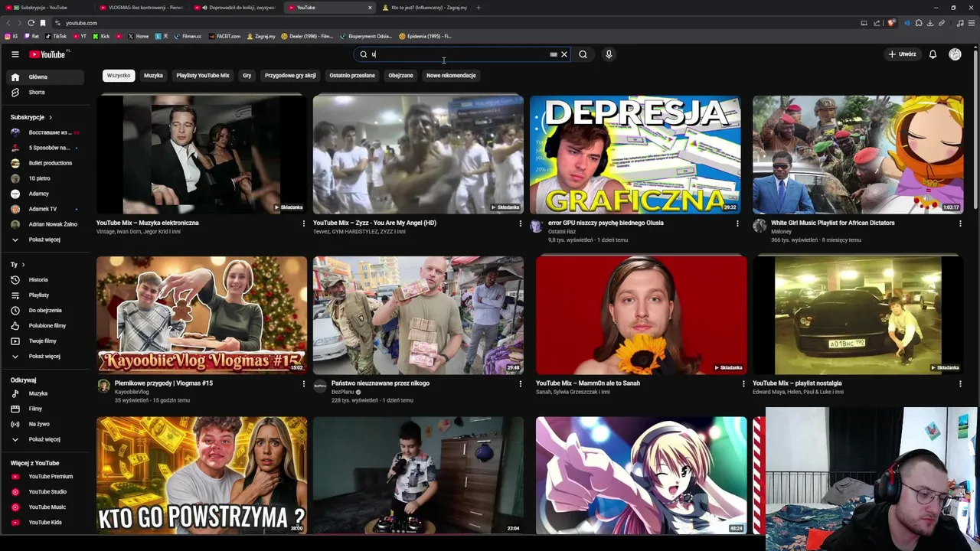The image size is (980, 551).
Task: Open the browser extensions puzzle icon
Action: click(919, 23)
